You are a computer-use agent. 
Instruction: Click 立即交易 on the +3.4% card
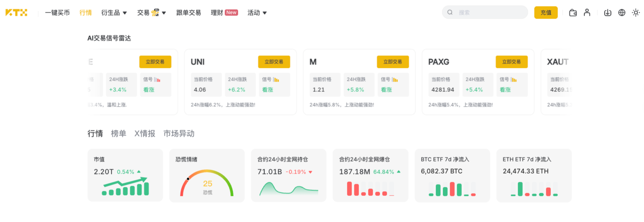click(155, 62)
